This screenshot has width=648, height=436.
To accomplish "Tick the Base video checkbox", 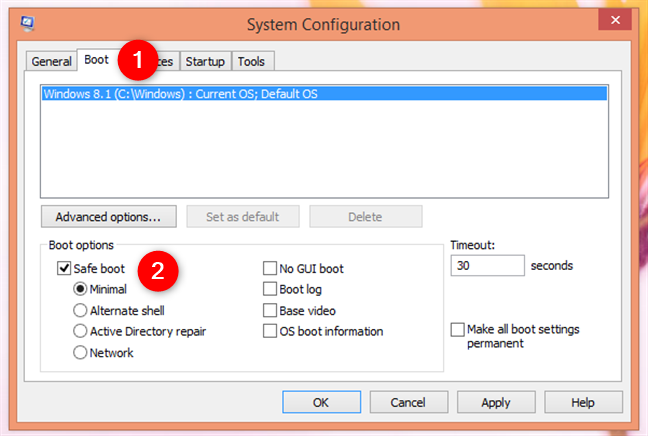I will (270, 310).
